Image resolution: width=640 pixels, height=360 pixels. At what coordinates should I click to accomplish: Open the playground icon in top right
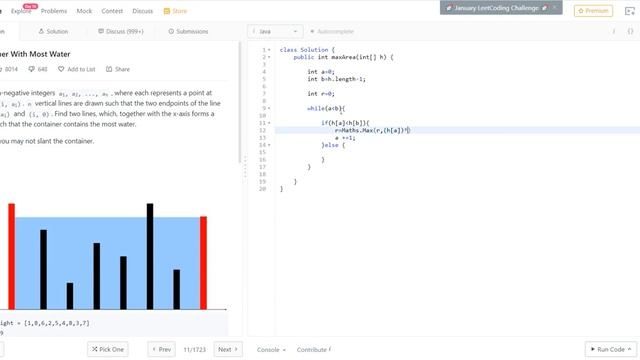click(x=630, y=11)
